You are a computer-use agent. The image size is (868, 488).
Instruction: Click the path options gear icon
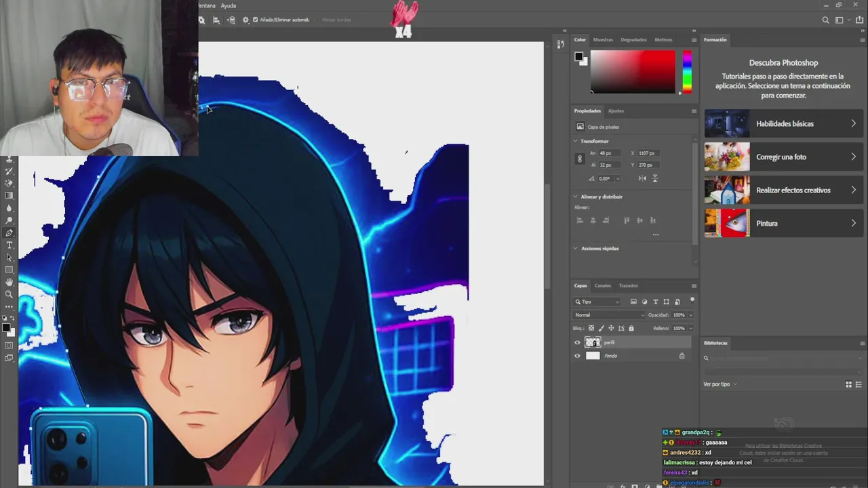point(245,20)
